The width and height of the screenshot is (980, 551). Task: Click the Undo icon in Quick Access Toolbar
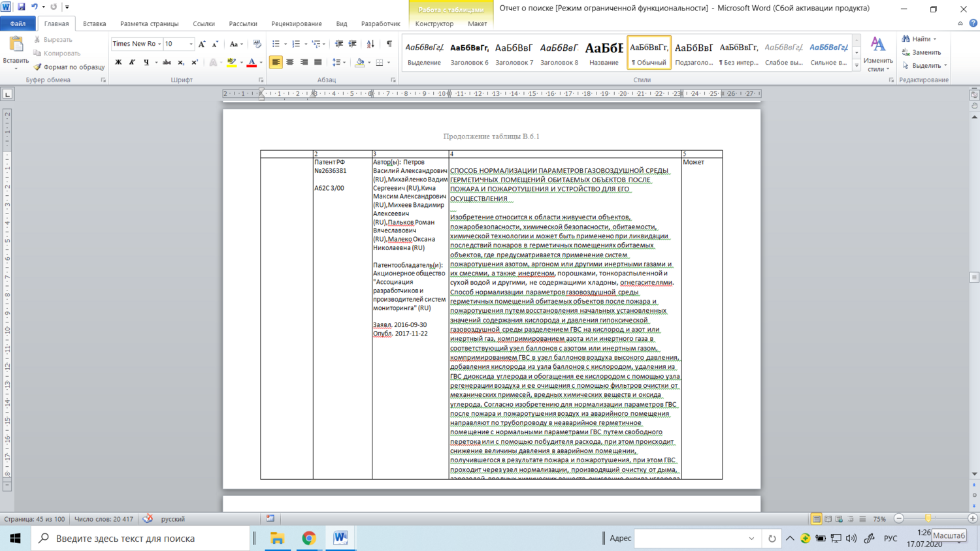point(35,7)
